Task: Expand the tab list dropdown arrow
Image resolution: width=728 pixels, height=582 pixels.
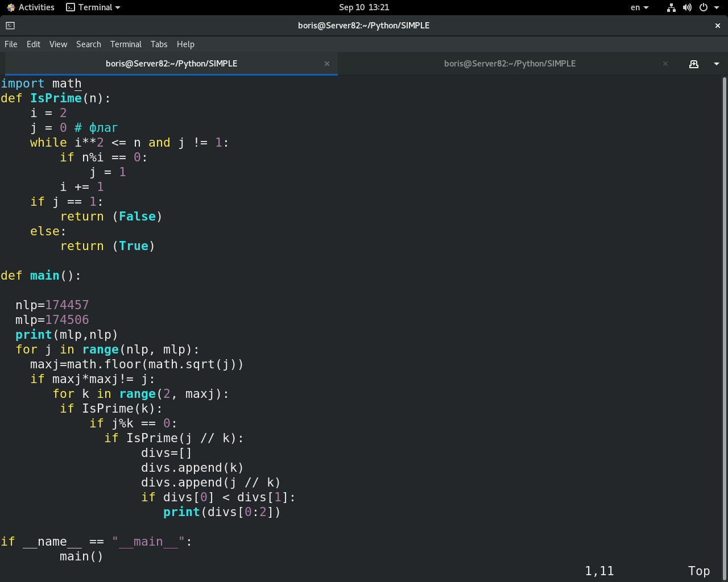Action: click(717, 64)
